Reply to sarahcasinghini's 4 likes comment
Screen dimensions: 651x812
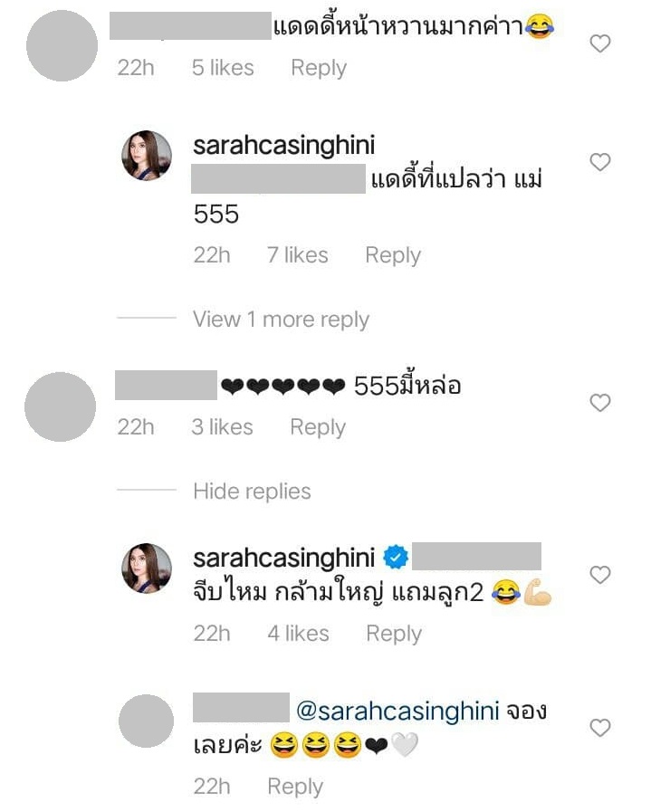[394, 634]
